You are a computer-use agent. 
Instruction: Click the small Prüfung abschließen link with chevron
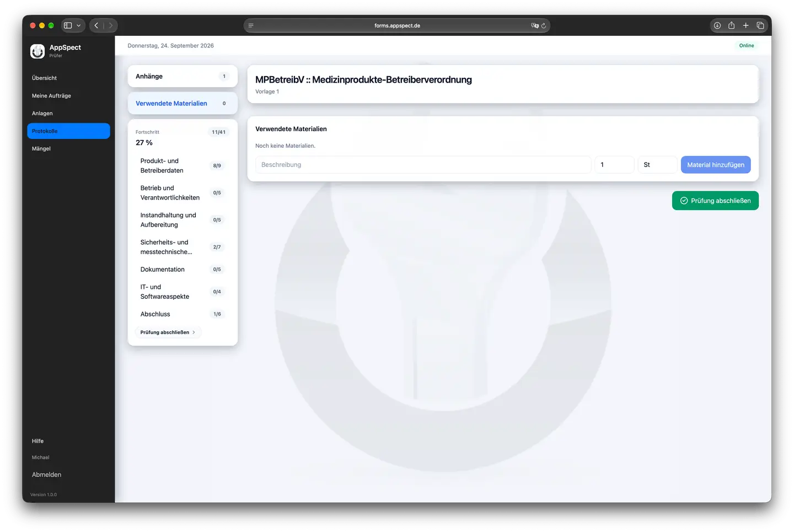(x=168, y=332)
